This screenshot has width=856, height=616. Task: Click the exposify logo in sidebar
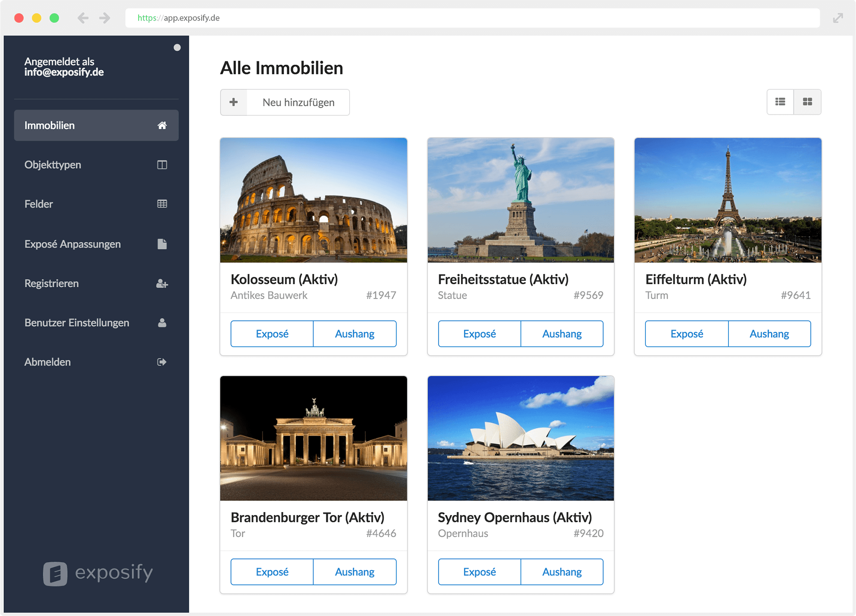(x=98, y=573)
